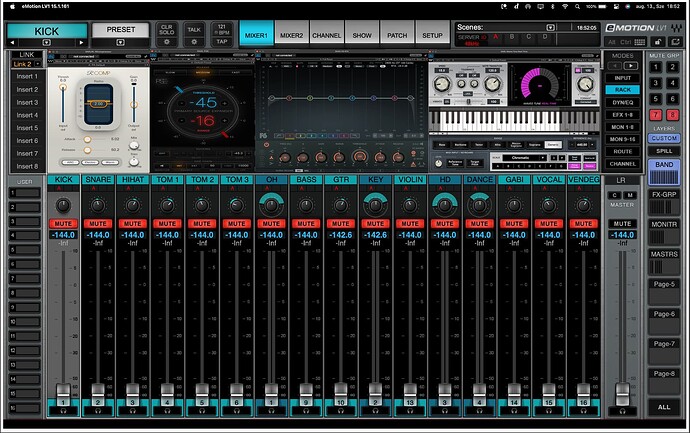Click the headphone cue icon under the LR master fader
690x433 pixels.
pos(622,413)
